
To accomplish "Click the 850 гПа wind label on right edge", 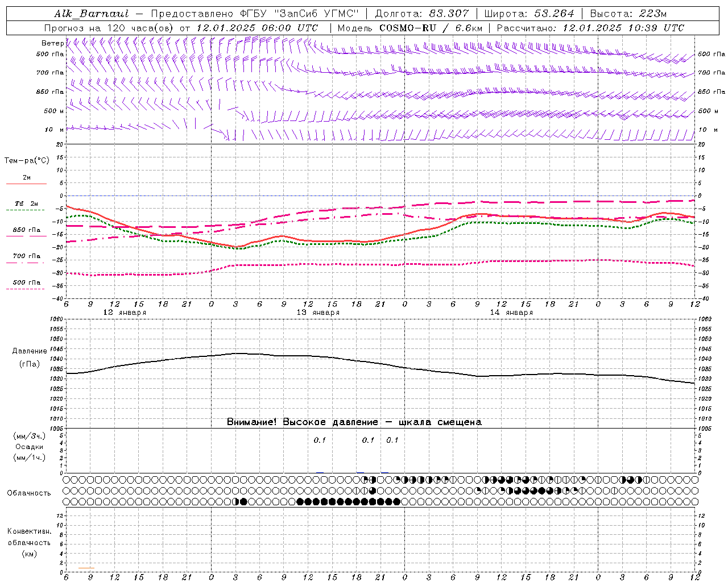I will [x=712, y=92].
